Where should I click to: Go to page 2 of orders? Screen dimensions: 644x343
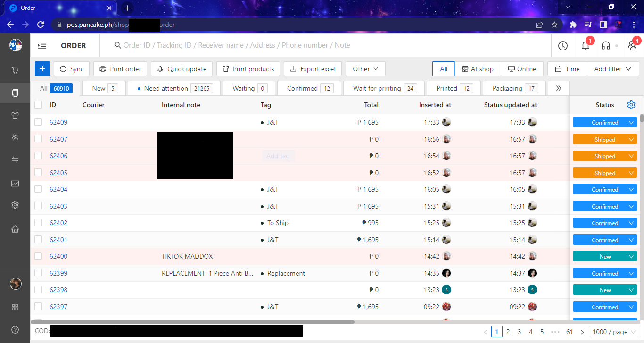pyautogui.click(x=508, y=332)
